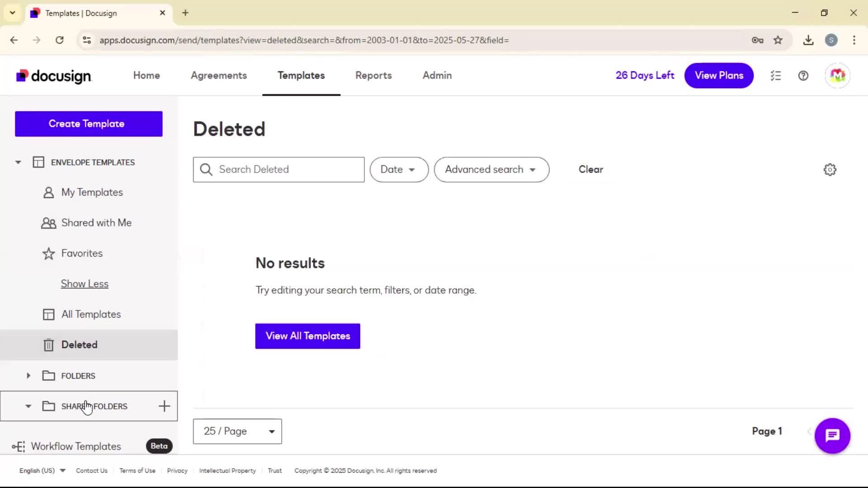Go to the Home tab
This screenshot has width=868, height=488.
(x=146, y=75)
